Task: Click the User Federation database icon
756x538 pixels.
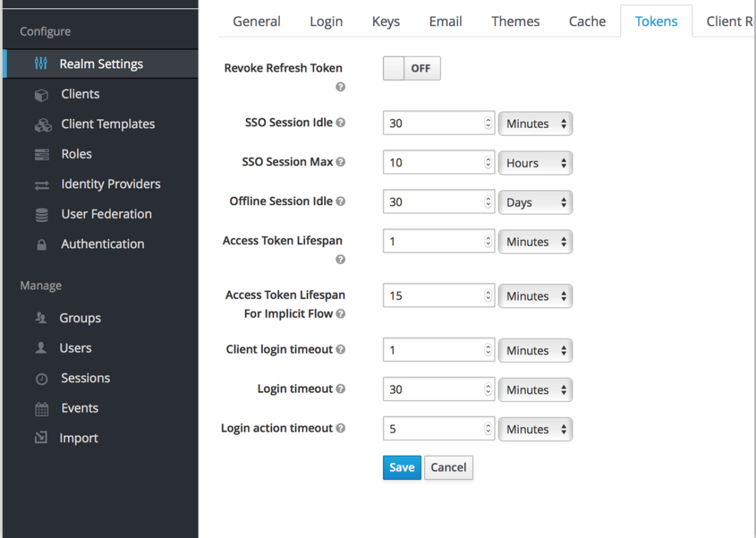Action: 42,215
